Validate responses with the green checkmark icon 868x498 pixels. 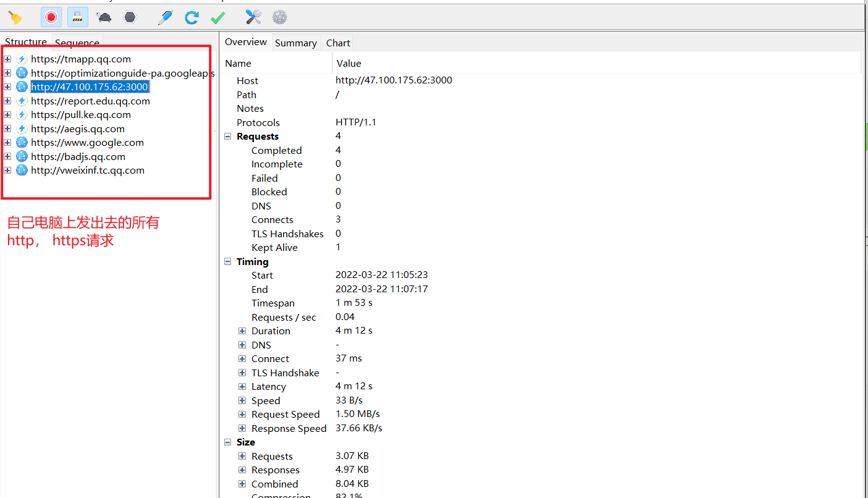tap(218, 18)
